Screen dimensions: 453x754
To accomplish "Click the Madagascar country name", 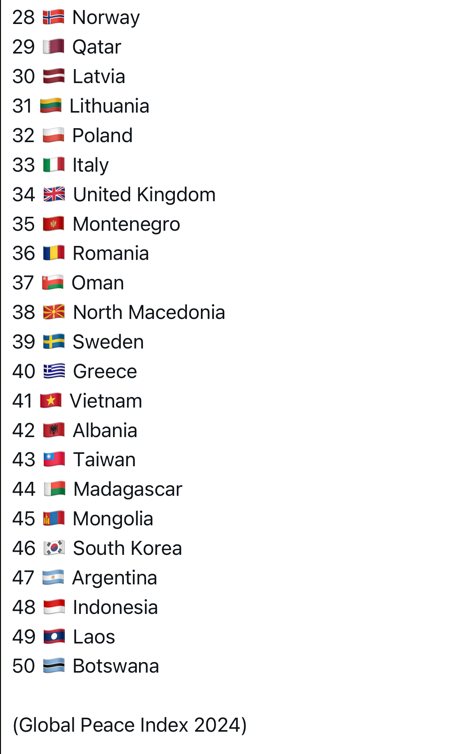I will 128,490.
